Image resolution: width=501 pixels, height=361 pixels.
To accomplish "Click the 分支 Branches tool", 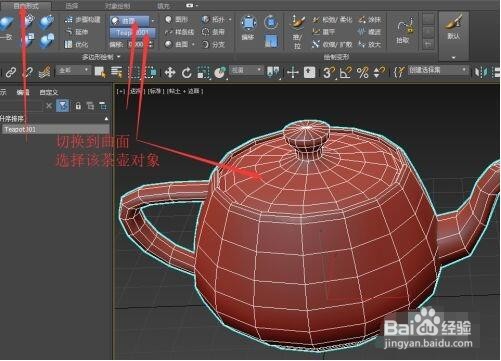I will pyautogui.click(x=214, y=44).
